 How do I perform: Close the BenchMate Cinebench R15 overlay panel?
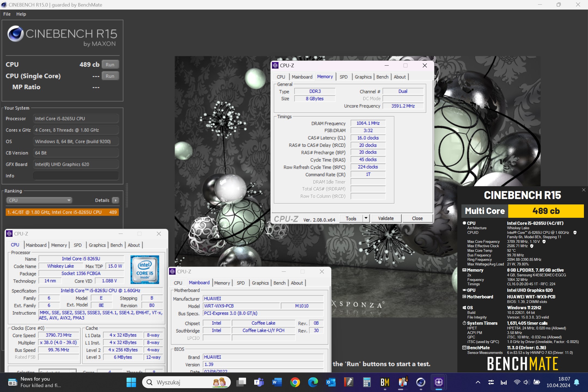pos(584,190)
